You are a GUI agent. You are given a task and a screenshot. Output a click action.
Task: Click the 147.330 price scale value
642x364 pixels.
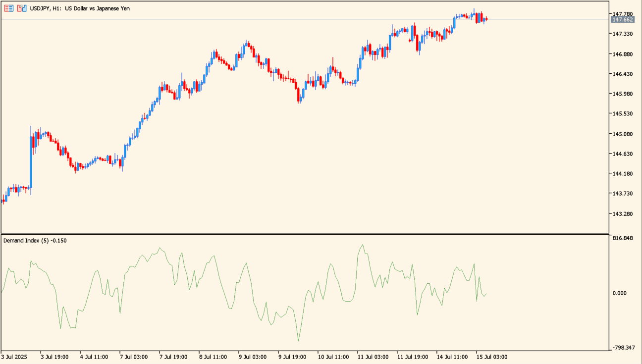pos(623,34)
